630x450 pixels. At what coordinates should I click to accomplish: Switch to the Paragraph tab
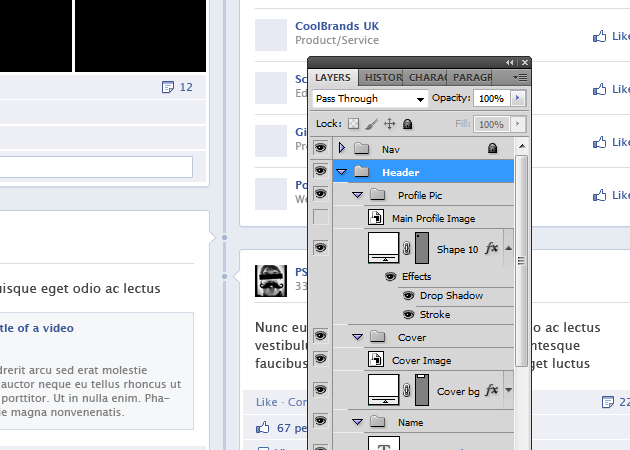[x=472, y=77]
